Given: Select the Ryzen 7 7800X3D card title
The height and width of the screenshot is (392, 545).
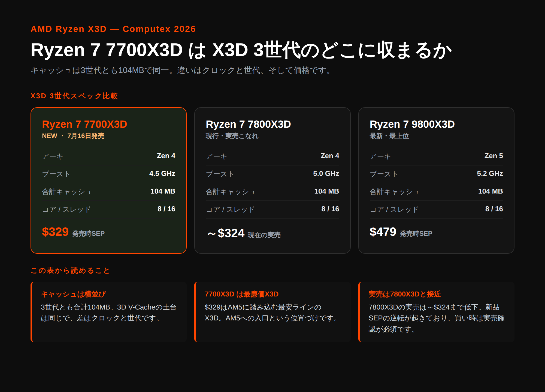Looking at the screenshot, I should [248, 124].
